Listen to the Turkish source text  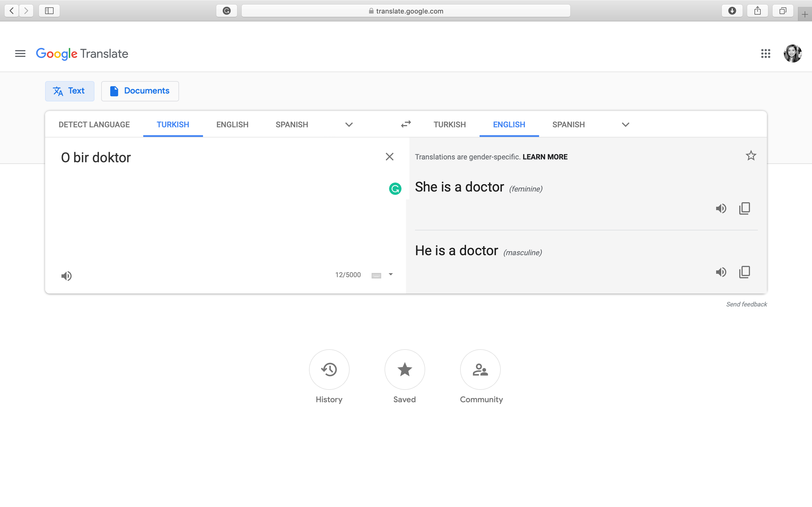67,276
